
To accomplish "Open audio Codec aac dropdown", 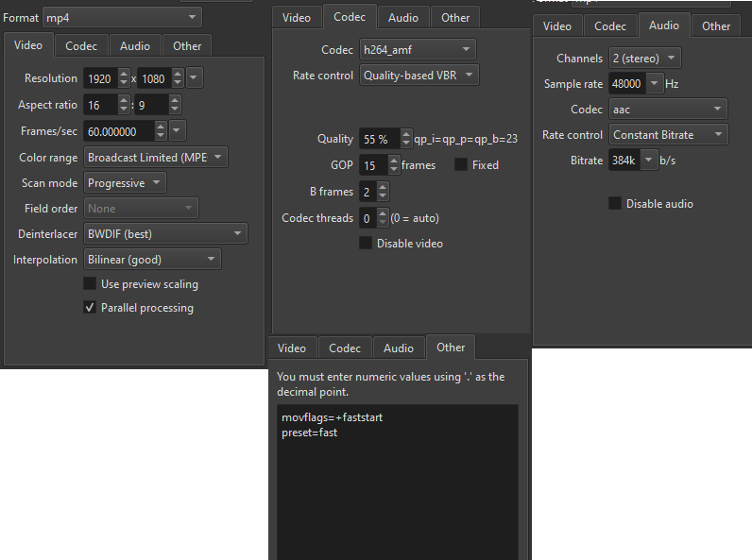I will [x=668, y=110].
